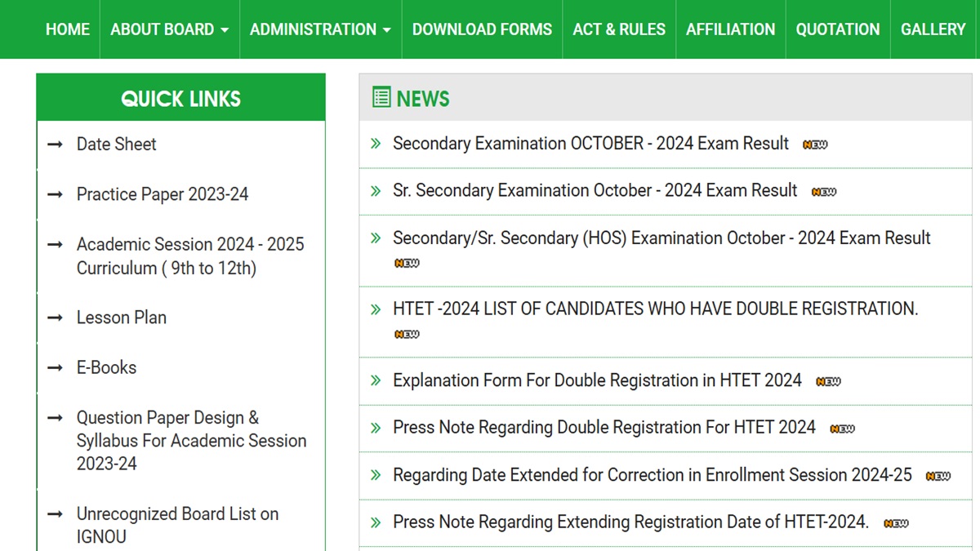Open the HOME menu item
This screenshot has width=980, height=551.
[68, 29]
